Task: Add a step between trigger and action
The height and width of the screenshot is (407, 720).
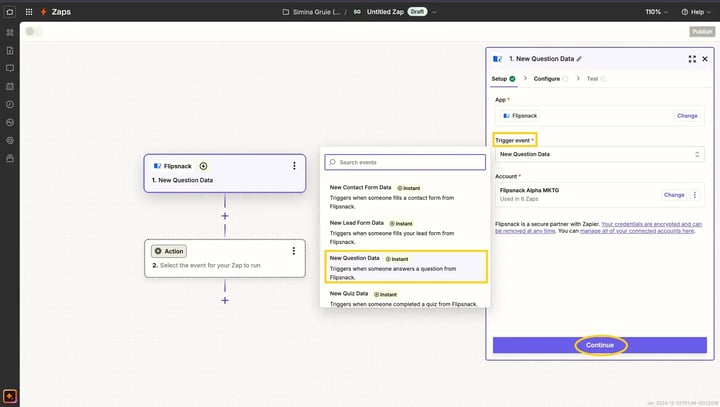Action: pyautogui.click(x=225, y=216)
